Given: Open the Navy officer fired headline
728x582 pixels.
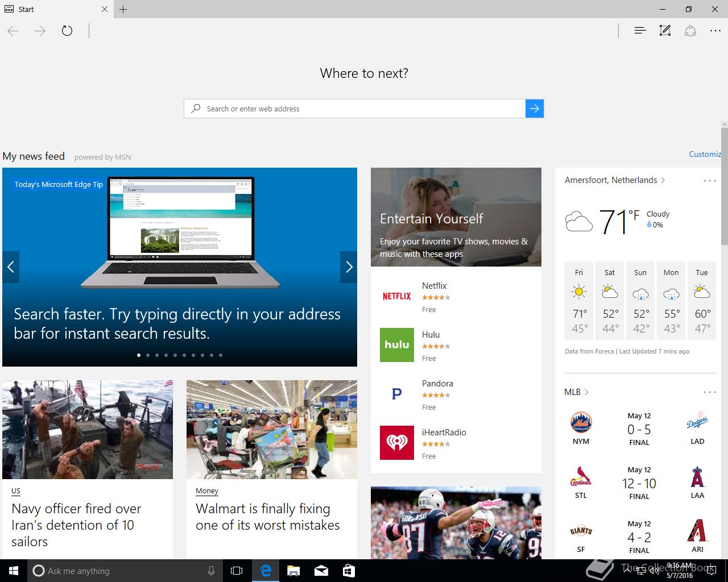Looking at the screenshot, I should [76, 525].
